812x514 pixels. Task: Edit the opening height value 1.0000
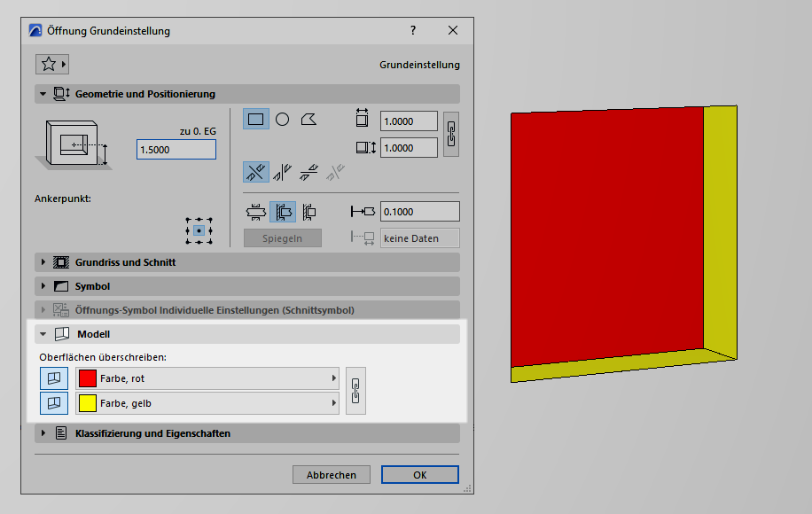click(x=409, y=148)
